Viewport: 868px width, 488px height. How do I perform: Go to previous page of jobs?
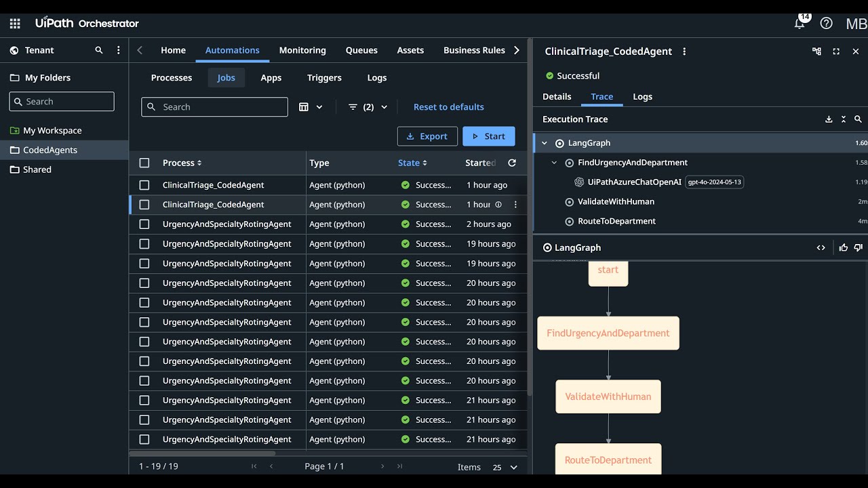pos(271,466)
